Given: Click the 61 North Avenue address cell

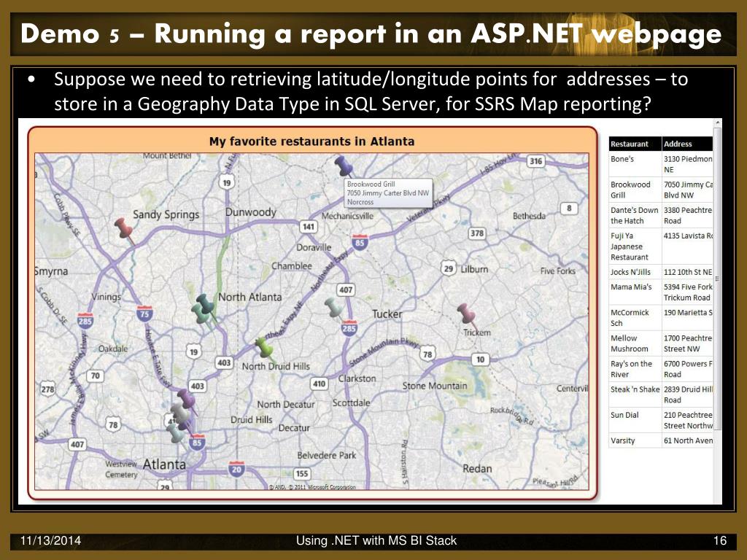Looking at the screenshot, I should pyautogui.click(x=687, y=440).
